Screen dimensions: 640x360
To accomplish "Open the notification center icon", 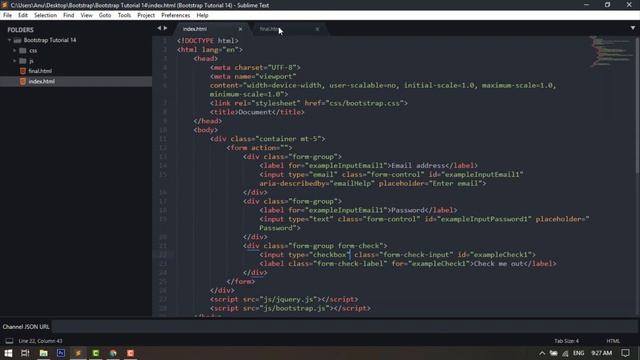I will tap(625, 353).
